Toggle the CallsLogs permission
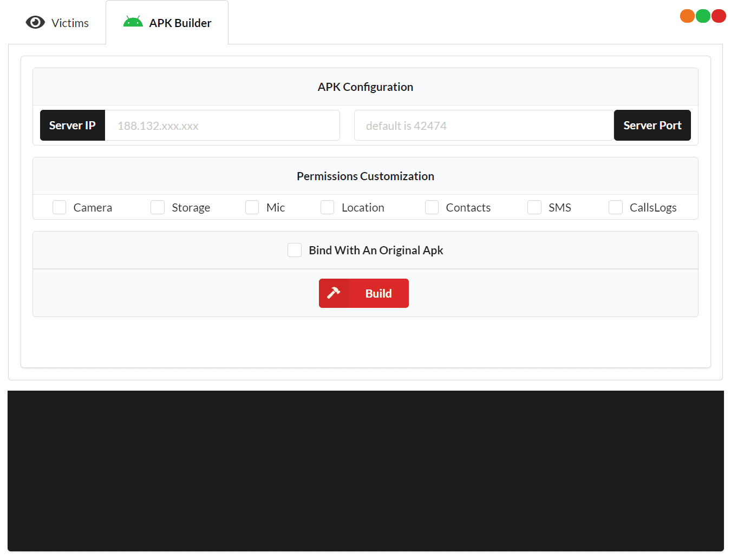This screenshot has width=731, height=560. 616,207
